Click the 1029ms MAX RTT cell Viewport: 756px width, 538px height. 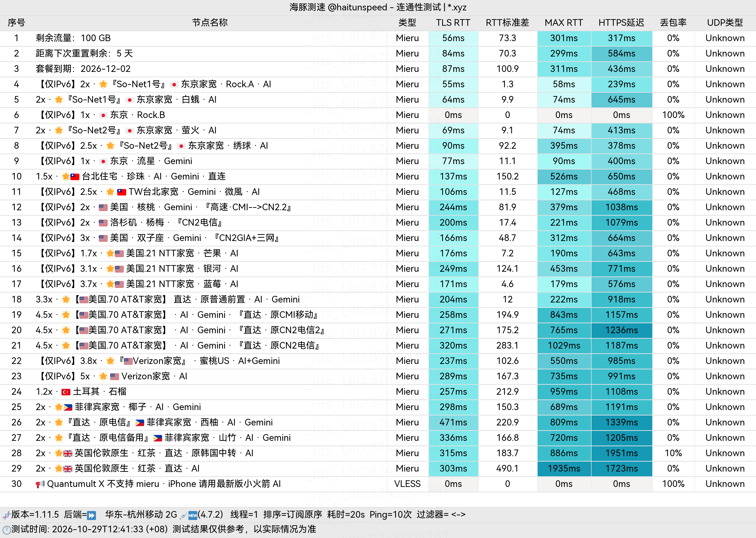click(x=564, y=346)
